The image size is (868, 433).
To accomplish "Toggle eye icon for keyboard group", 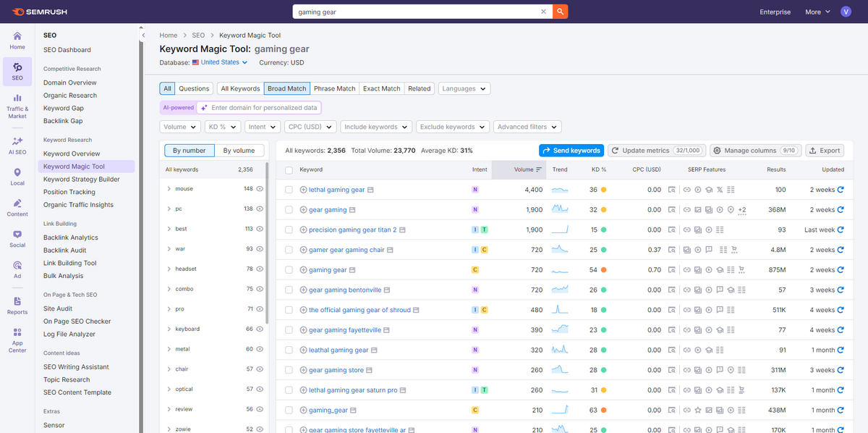I will (260, 329).
